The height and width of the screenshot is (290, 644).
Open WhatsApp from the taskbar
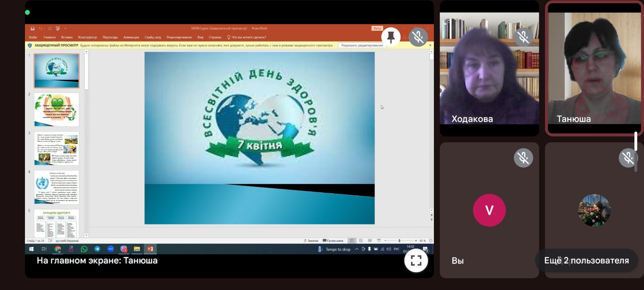click(x=84, y=249)
